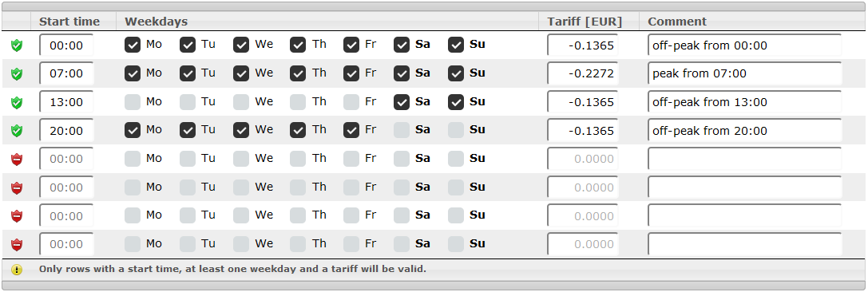Uncheck Su in the 00:00 first row
Screen dimensions: 868x292
pyautogui.click(x=456, y=45)
